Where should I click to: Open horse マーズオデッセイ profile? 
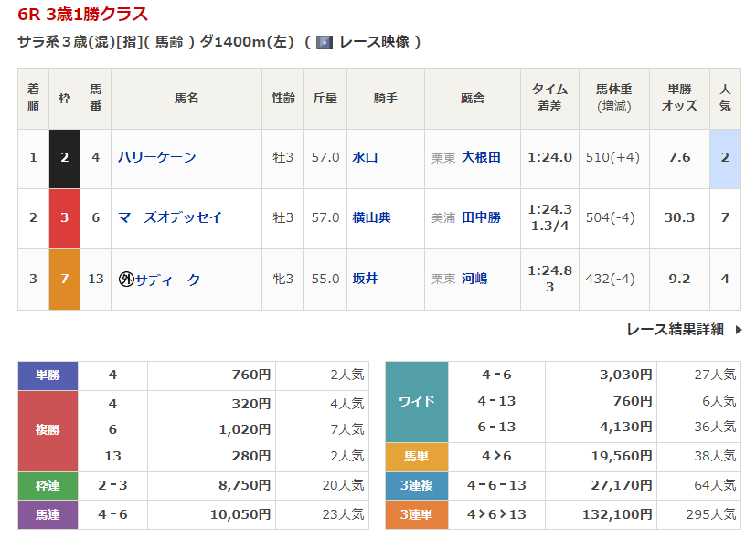coord(170,217)
